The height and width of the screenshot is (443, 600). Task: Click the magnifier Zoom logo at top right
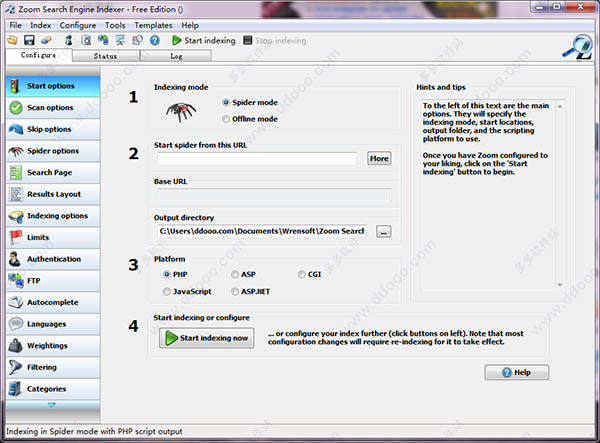coord(578,47)
